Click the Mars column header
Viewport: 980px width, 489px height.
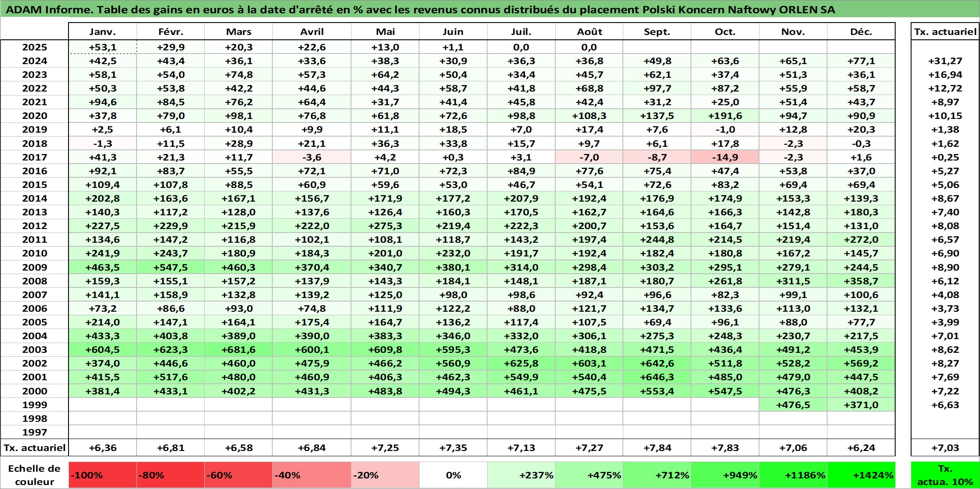(x=239, y=32)
